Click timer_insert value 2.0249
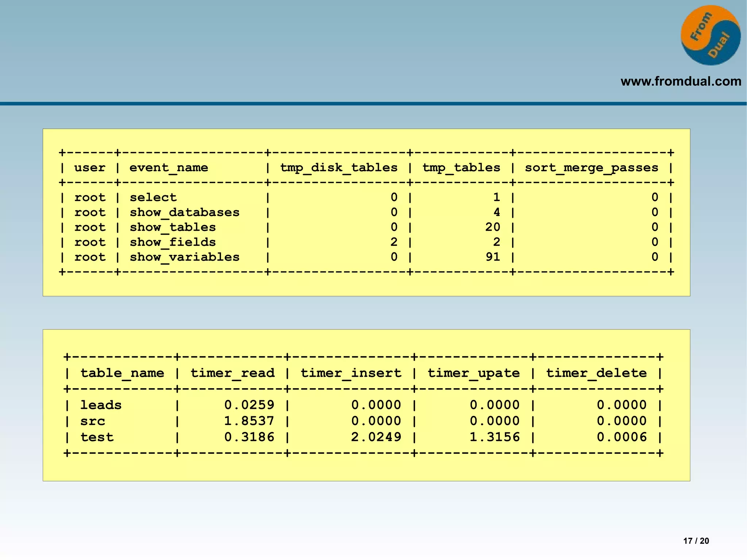747x560 pixels. coord(376,437)
